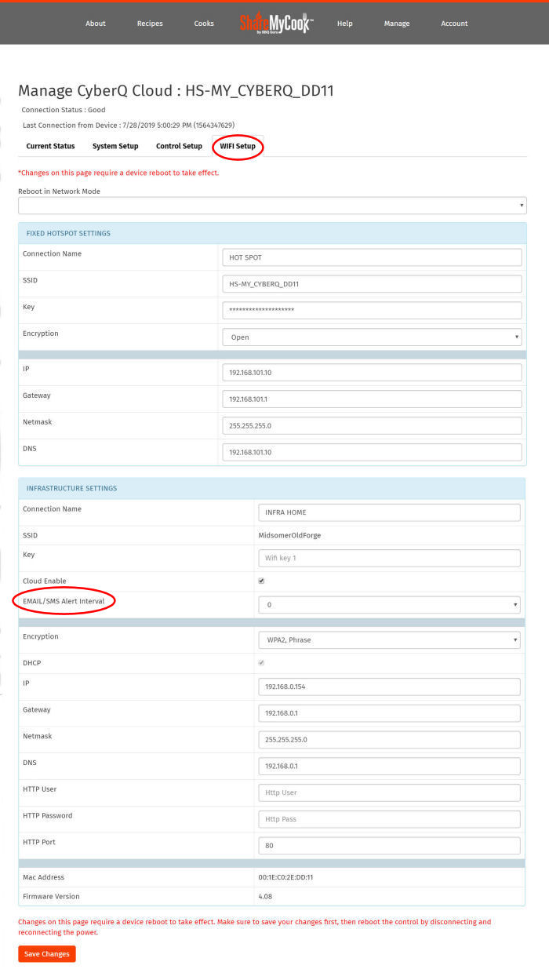This screenshot has width=549, height=980.
Task: Click the Firmware Version value 4.08
Action: coord(265,896)
